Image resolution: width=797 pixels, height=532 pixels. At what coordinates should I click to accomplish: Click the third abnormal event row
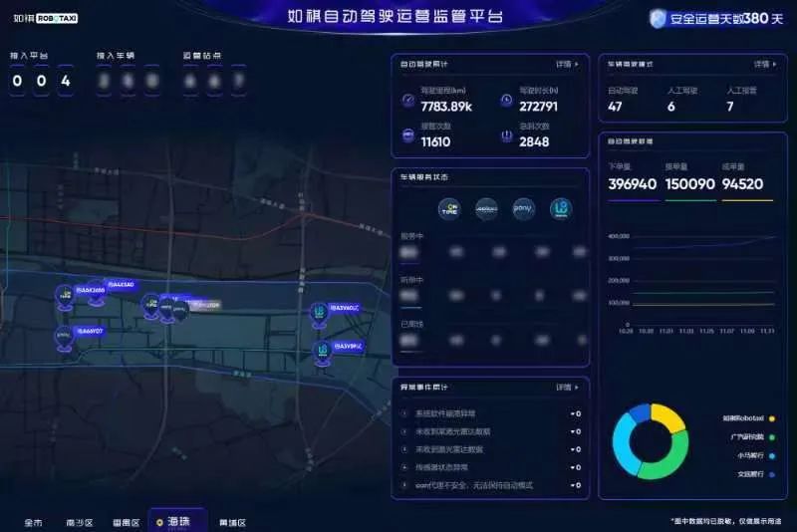[491, 449]
